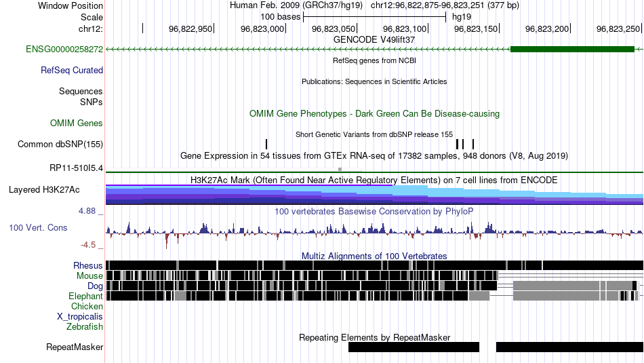
Task: Select the Rhesus alignment label
Action: tap(88, 265)
